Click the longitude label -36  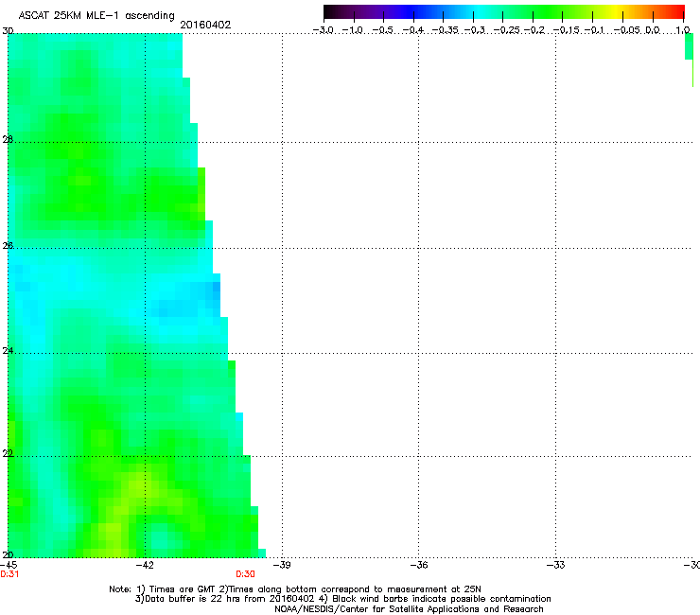[419, 565]
